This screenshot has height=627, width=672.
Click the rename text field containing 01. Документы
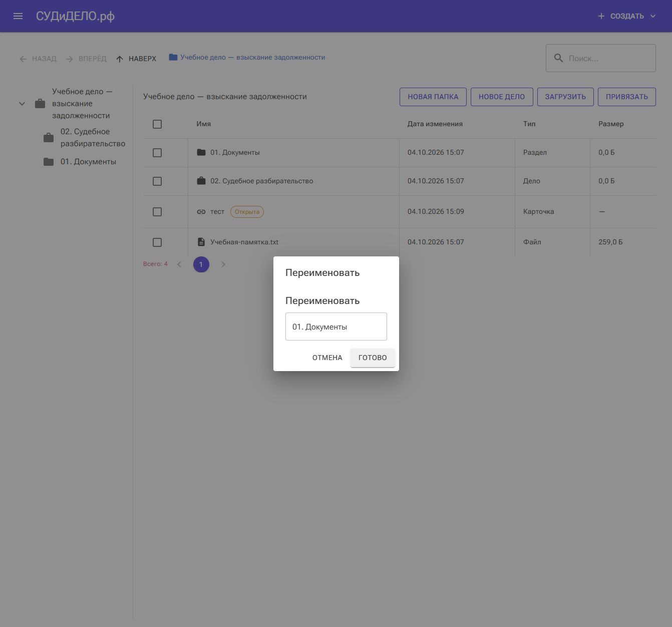[x=336, y=327]
